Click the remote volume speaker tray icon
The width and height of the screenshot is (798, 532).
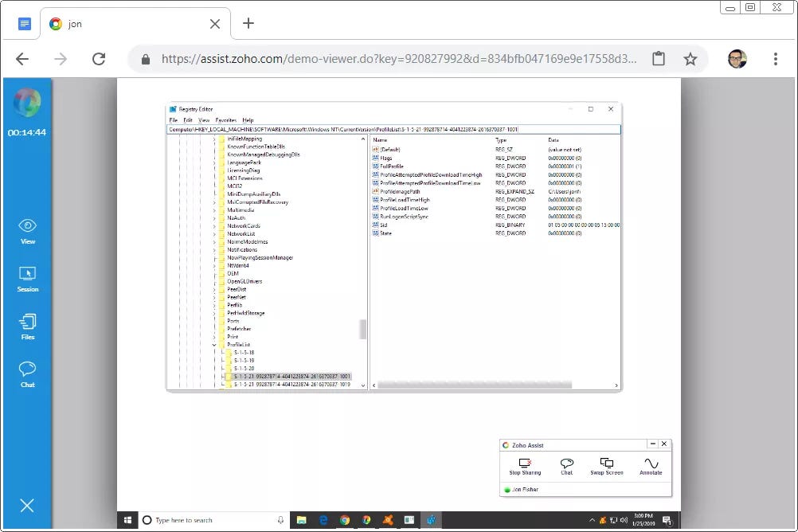point(624,520)
